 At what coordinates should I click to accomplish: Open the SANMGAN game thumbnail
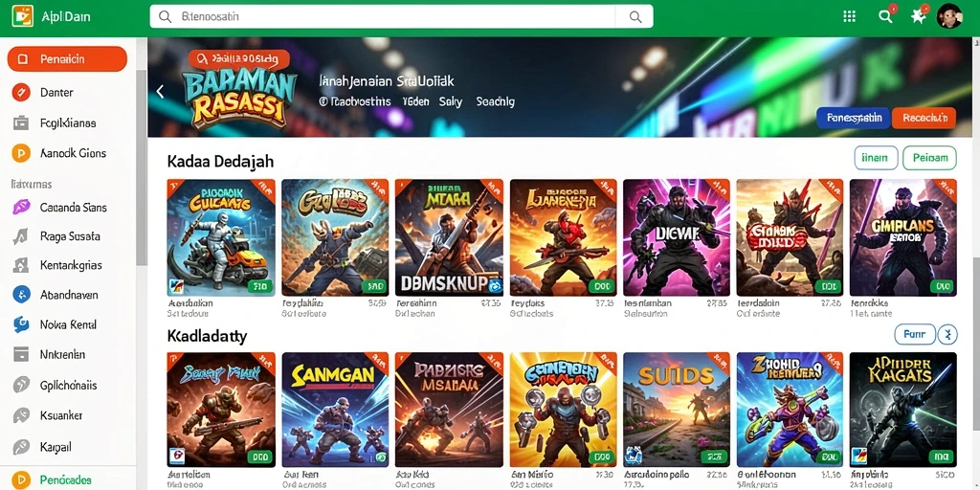pos(335,410)
